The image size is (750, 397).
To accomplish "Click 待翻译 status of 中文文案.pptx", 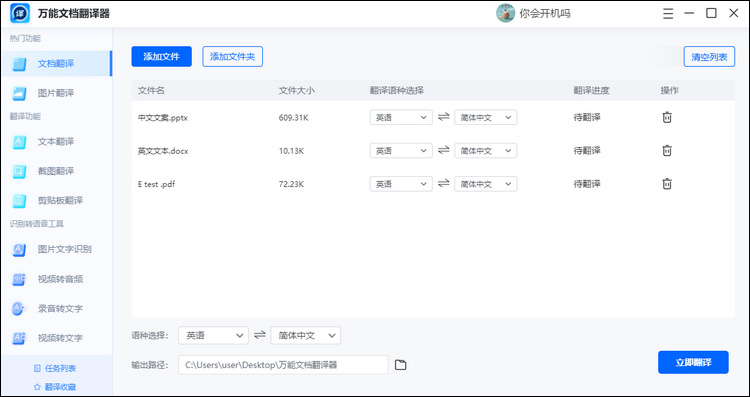I will tap(587, 117).
